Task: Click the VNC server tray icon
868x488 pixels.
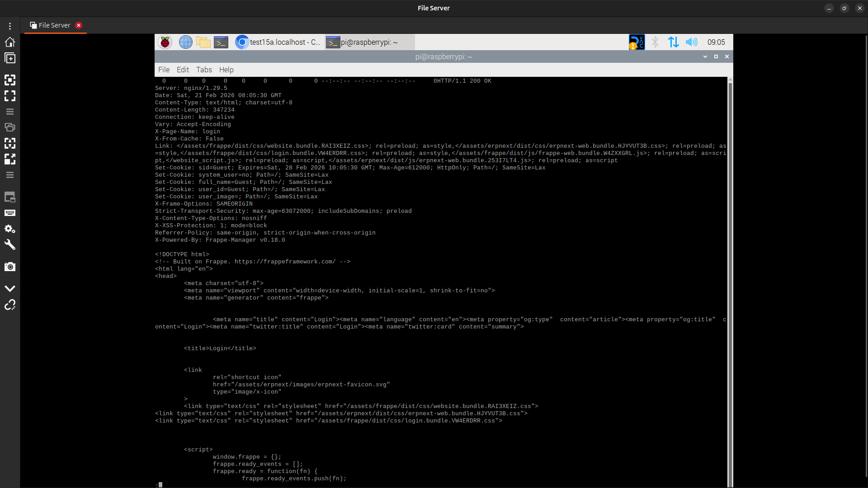Action: point(637,42)
